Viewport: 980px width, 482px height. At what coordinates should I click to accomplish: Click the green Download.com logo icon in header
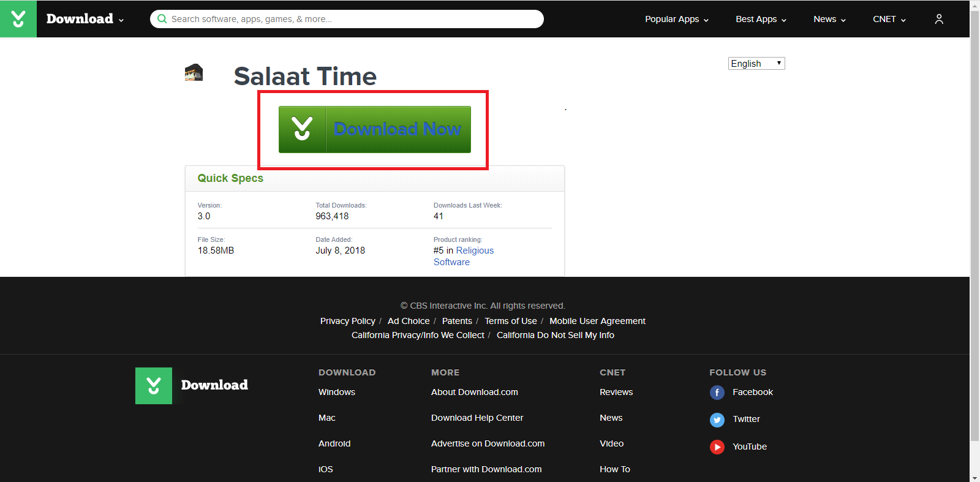[x=18, y=19]
